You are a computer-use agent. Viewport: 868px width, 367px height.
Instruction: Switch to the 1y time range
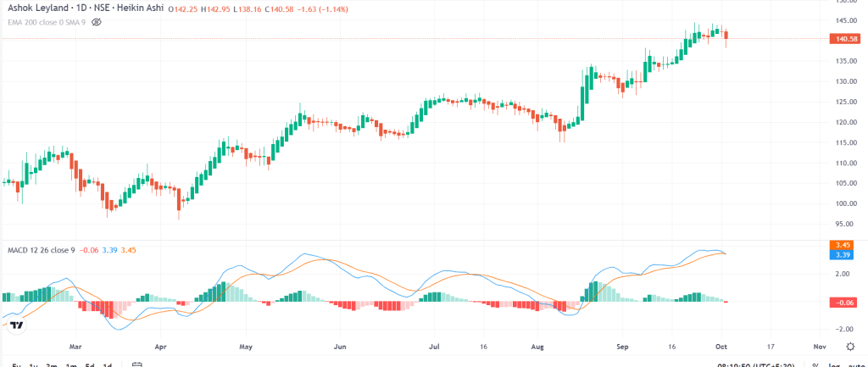tap(33, 365)
